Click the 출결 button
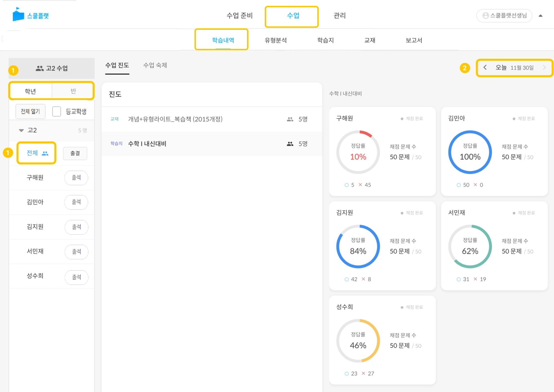Viewport: 554px width, 392px height. (x=75, y=153)
